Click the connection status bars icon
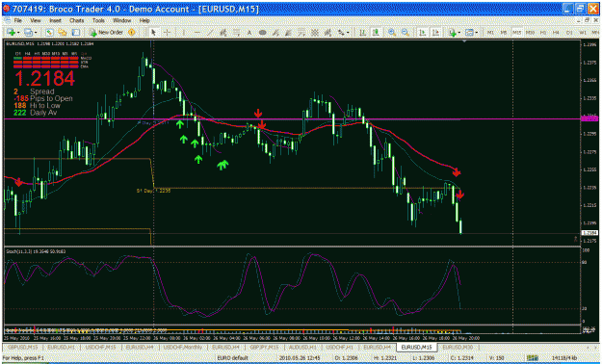Viewport: 602px width, 364px height. click(532, 358)
